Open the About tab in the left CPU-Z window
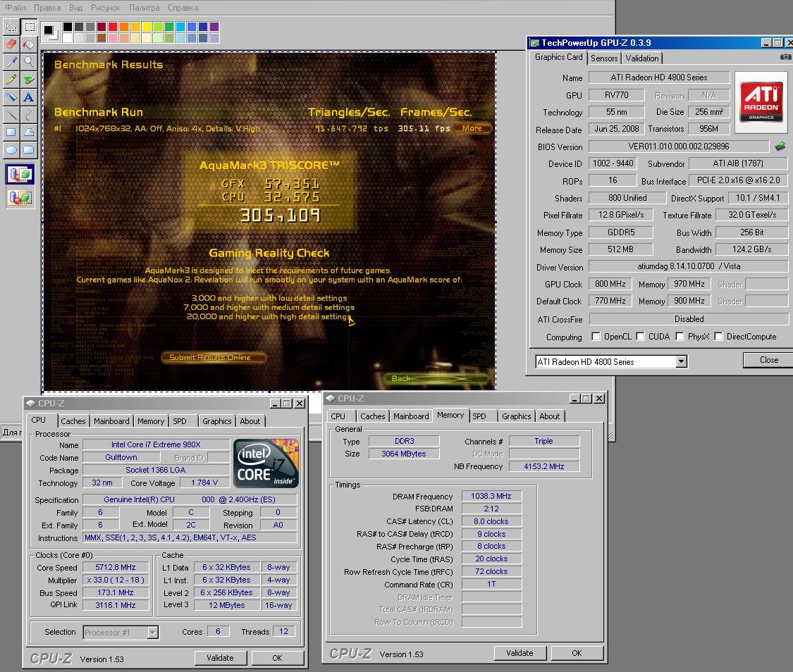Viewport: 793px width, 672px height. [250, 421]
